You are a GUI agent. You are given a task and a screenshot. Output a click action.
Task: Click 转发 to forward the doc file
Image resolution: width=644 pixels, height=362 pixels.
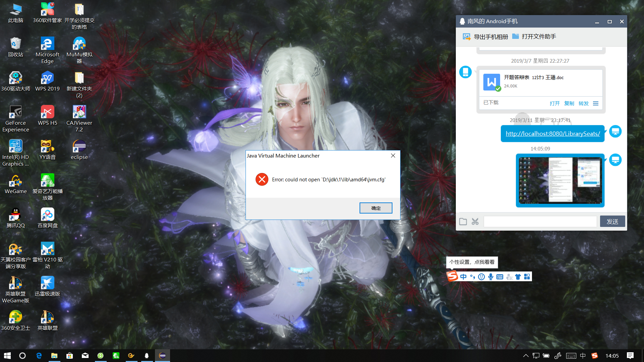(584, 103)
